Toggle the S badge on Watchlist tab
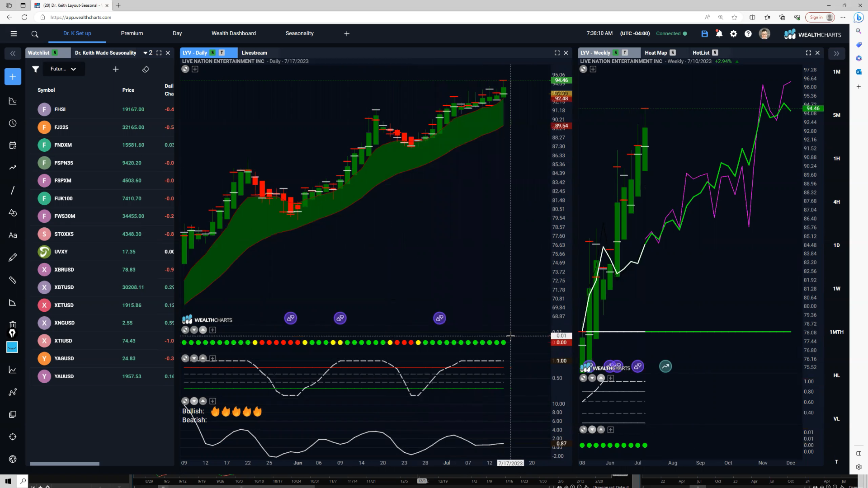 [x=55, y=53]
